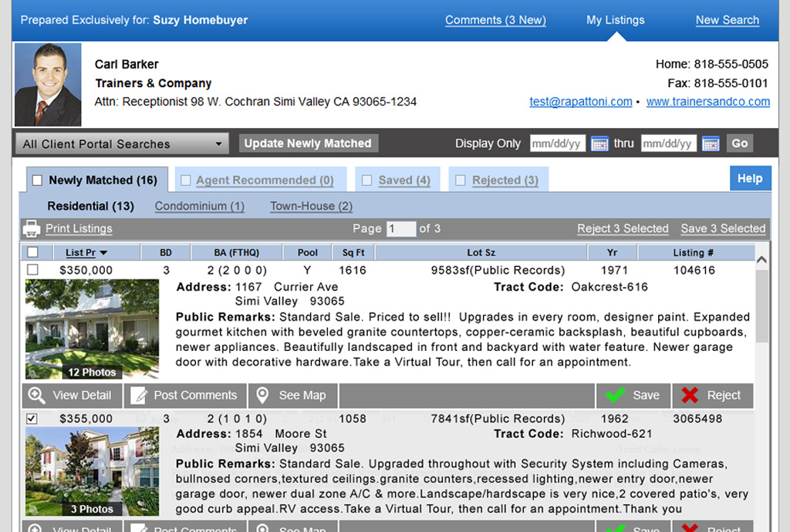Image resolution: width=790 pixels, height=532 pixels.
Task: Click the Post Comments pencil icon for Currier Ave
Action: click(x=139, y=396)
